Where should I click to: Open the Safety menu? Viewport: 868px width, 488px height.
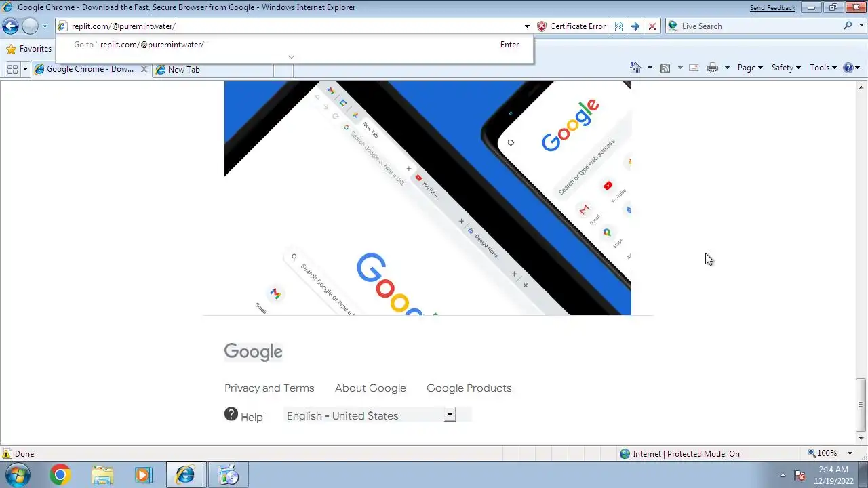pos(786,68)
